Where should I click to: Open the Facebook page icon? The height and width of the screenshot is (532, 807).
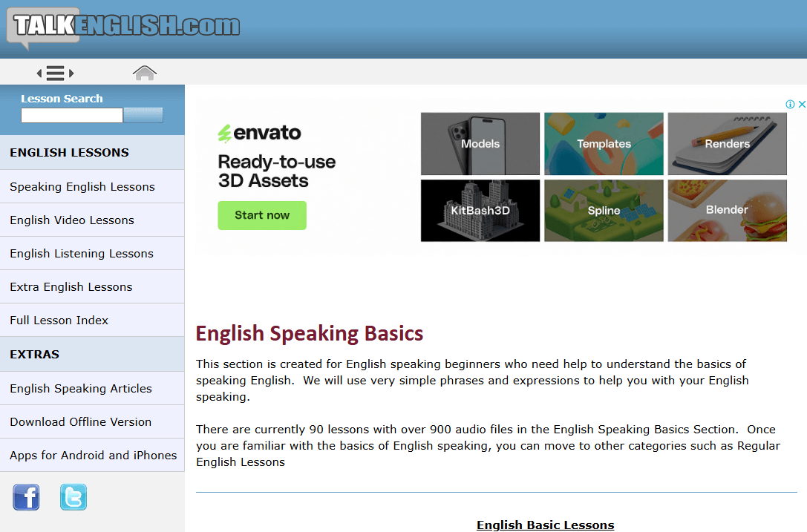pos(26,497)
